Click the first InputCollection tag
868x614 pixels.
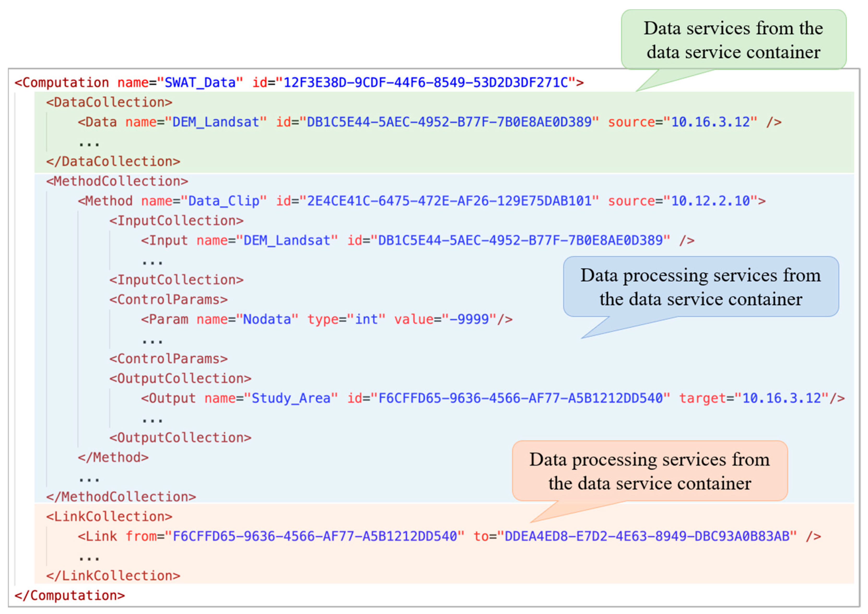click(176, 221)
